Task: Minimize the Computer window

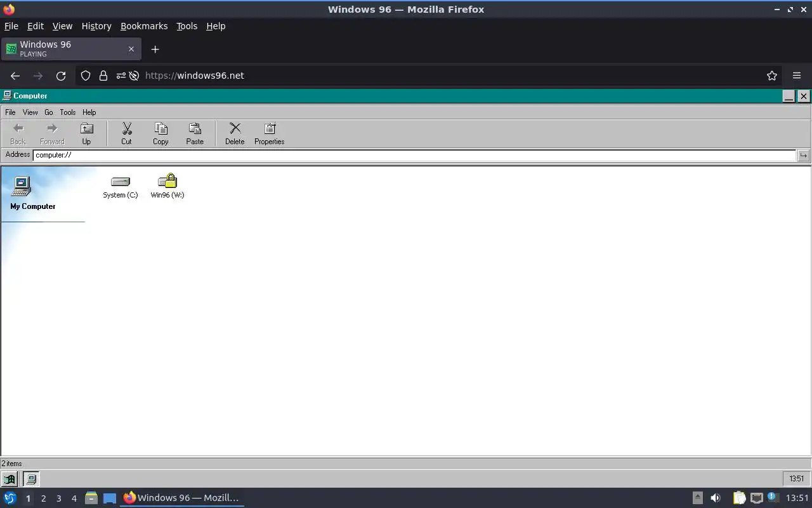Action: click(x=789, y=96)
